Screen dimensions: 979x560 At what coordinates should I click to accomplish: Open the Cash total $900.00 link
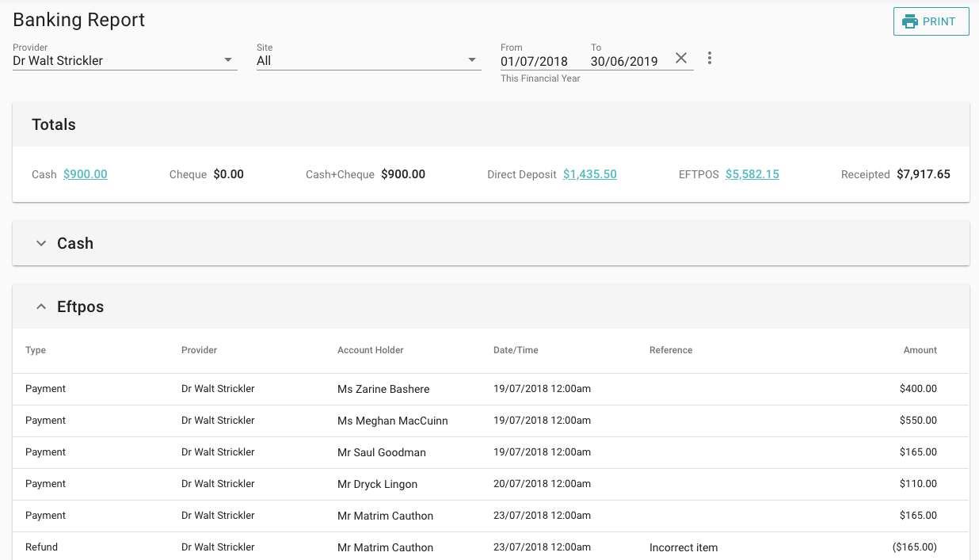86,174
